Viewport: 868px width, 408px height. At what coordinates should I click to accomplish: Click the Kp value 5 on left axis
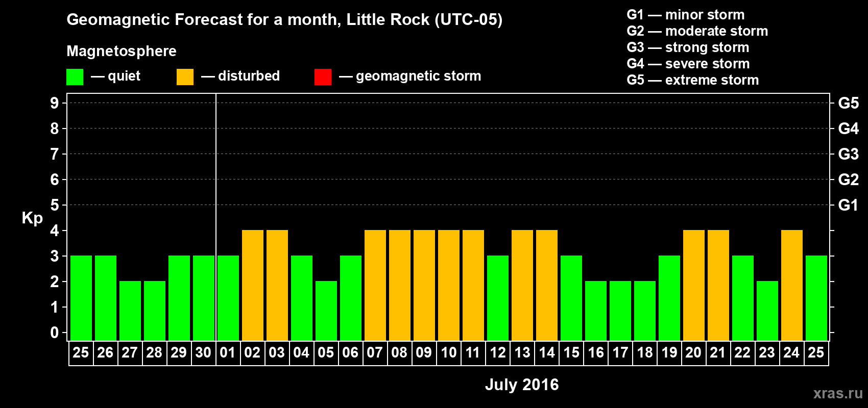pos(55,205)
